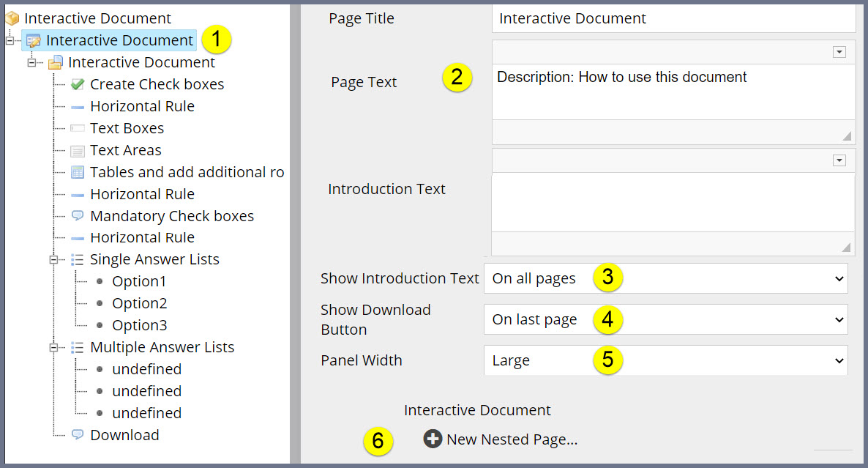Select Option2 under Single Answer Lists

click(x=139, y=302)
